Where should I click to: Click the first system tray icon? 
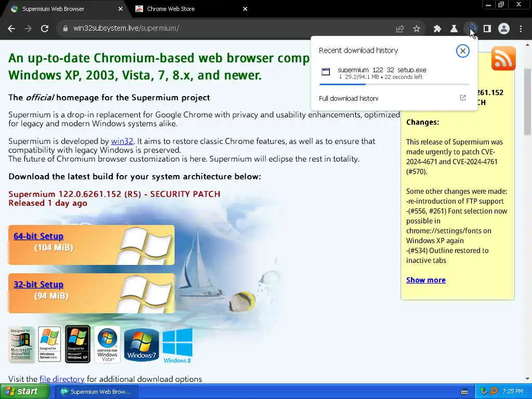pyautogui.click(x=484, y=392)
